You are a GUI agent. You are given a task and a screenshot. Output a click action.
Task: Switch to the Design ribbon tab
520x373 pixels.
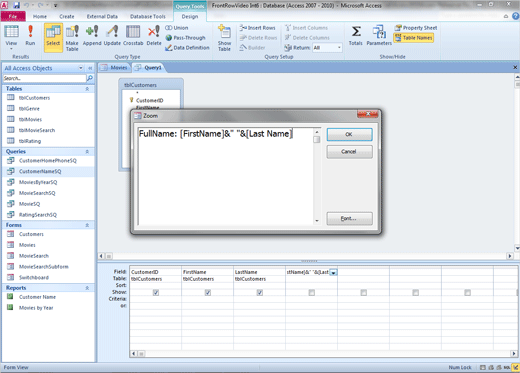tap(190, 16)
